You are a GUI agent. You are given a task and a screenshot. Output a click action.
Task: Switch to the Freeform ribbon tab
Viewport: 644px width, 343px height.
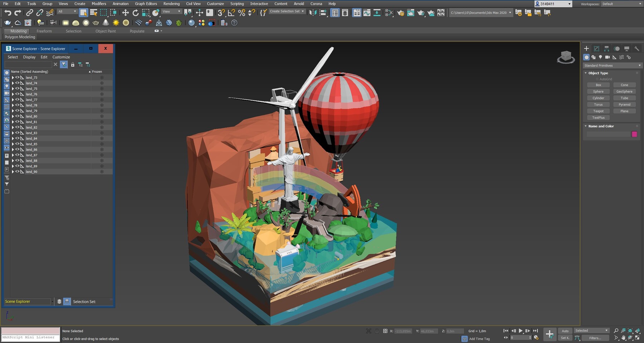(44, 31)
